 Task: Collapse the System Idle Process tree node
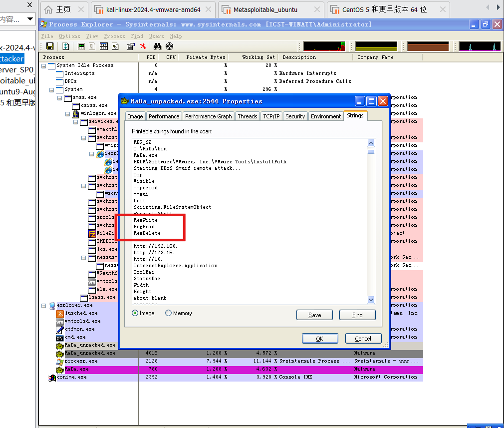[44, 65]
